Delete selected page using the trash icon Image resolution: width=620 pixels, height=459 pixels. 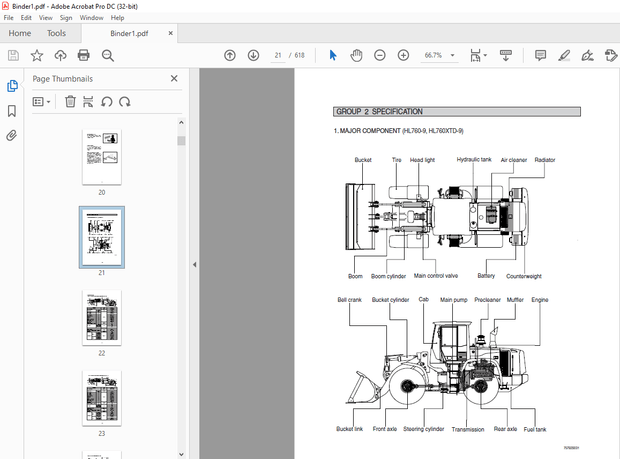tap(70, 101)
